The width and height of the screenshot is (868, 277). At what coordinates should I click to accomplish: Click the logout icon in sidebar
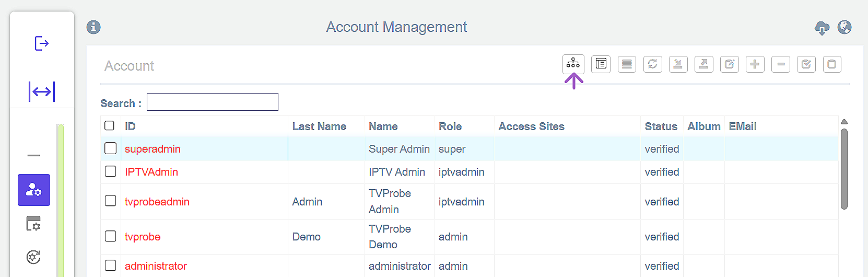point(41,43)
